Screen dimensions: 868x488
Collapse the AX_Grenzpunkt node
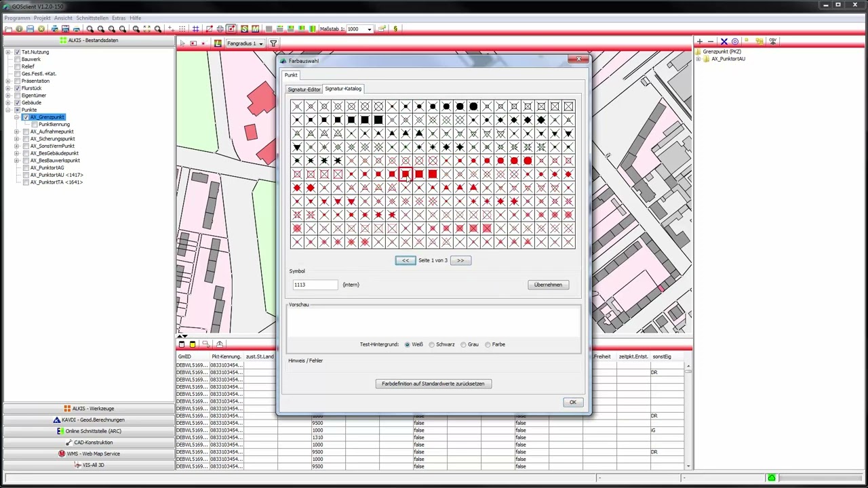click(17, 117)
